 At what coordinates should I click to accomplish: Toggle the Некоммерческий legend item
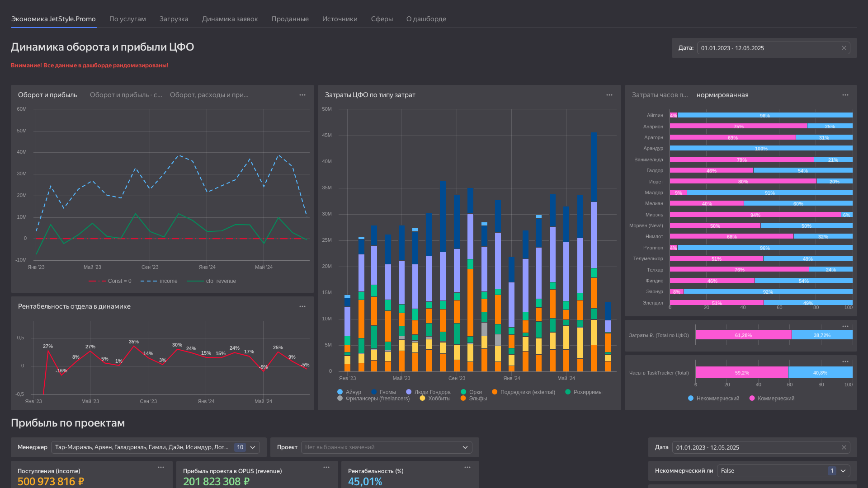click(713, 399)
